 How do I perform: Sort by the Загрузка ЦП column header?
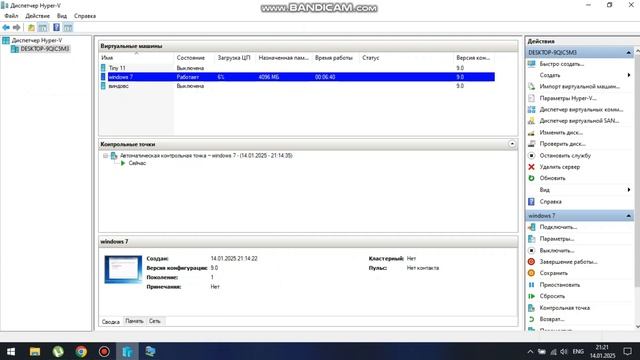pyautogui.click(x=235, y=58)
